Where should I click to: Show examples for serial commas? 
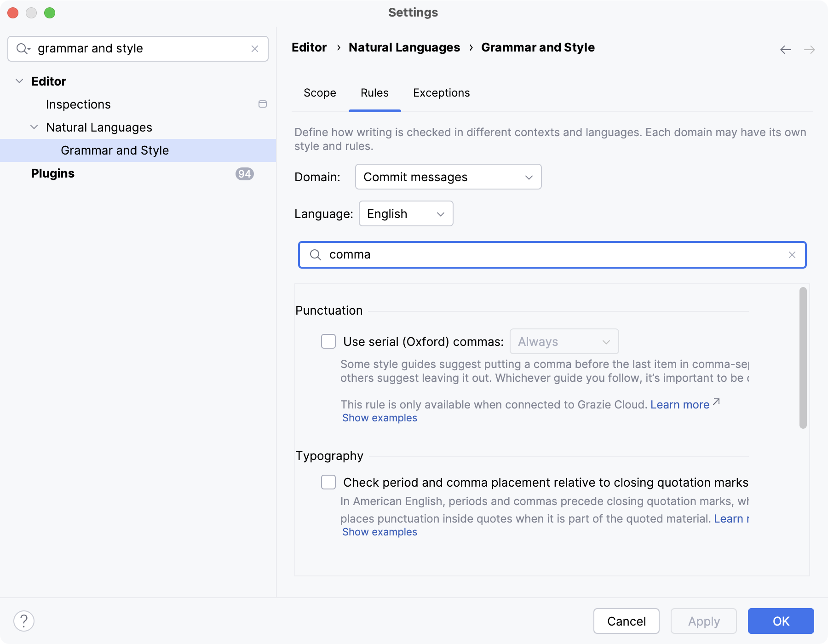tap(379, 417)
